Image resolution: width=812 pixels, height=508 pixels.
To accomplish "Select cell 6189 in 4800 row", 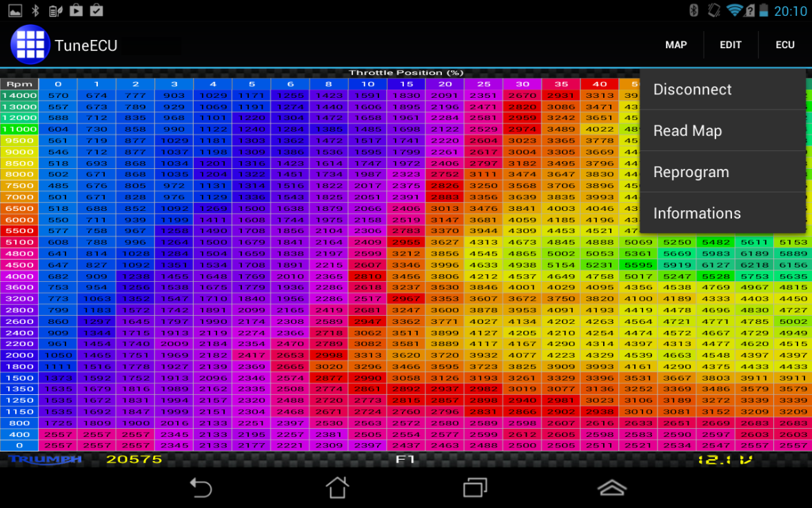I will [754, 254].
